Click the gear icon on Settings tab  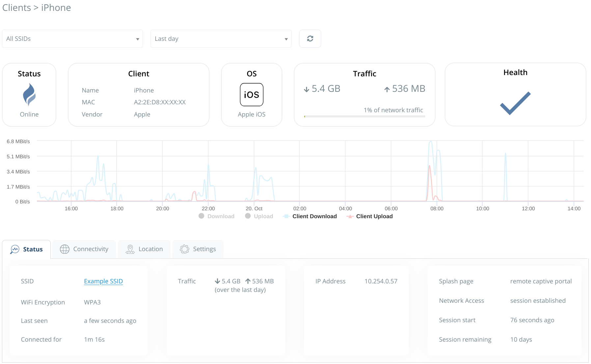[x=184, y=249]
